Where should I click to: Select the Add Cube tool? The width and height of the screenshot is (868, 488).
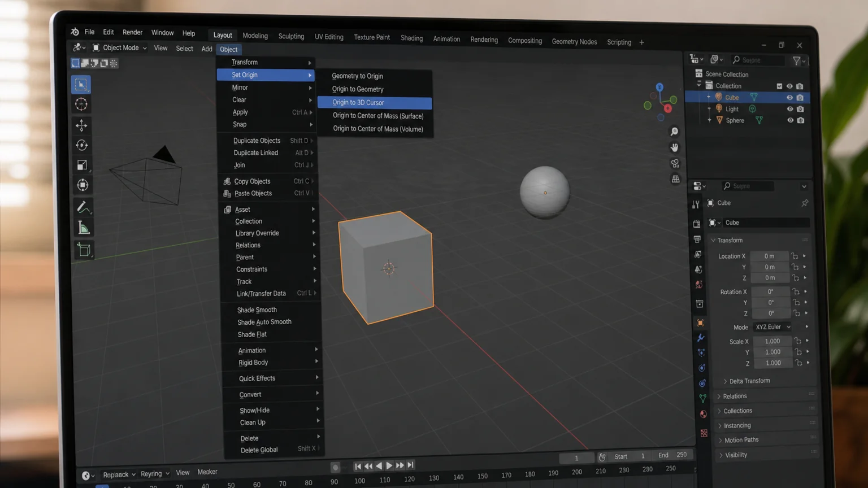pyautogui.click(x=84, y=250)
